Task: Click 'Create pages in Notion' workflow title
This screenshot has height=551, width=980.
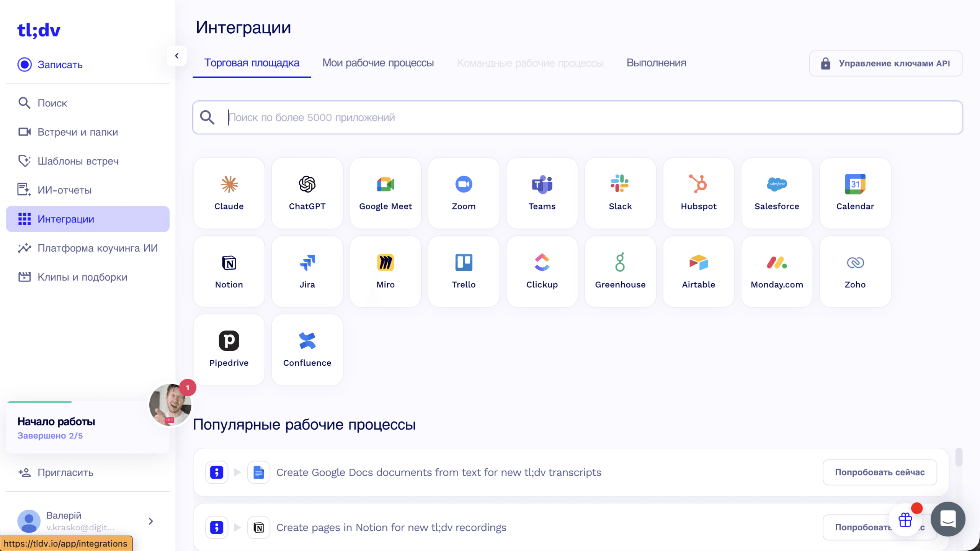Action: click(391, 528)
